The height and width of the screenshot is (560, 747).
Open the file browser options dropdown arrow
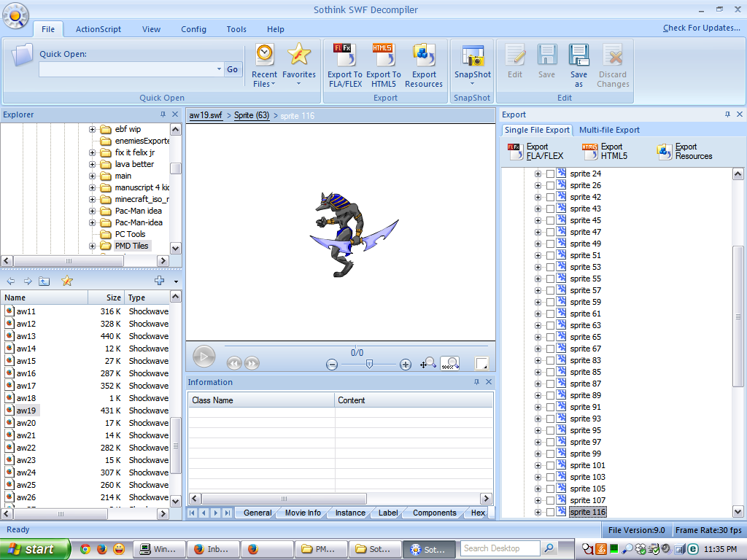(x=176, y=281)
